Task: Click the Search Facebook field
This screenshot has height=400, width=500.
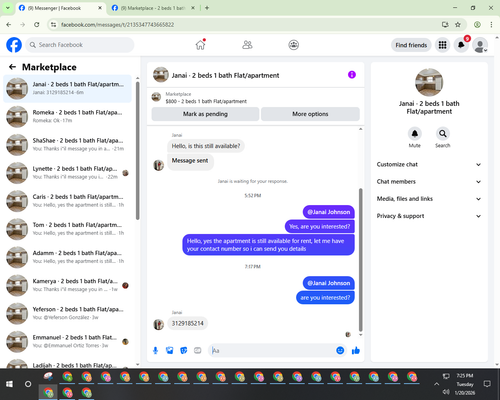Action: tap(80, 45)
